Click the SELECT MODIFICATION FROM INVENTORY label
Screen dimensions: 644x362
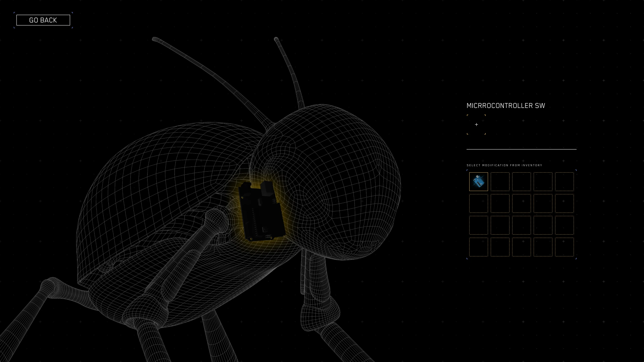coord(504,165)
